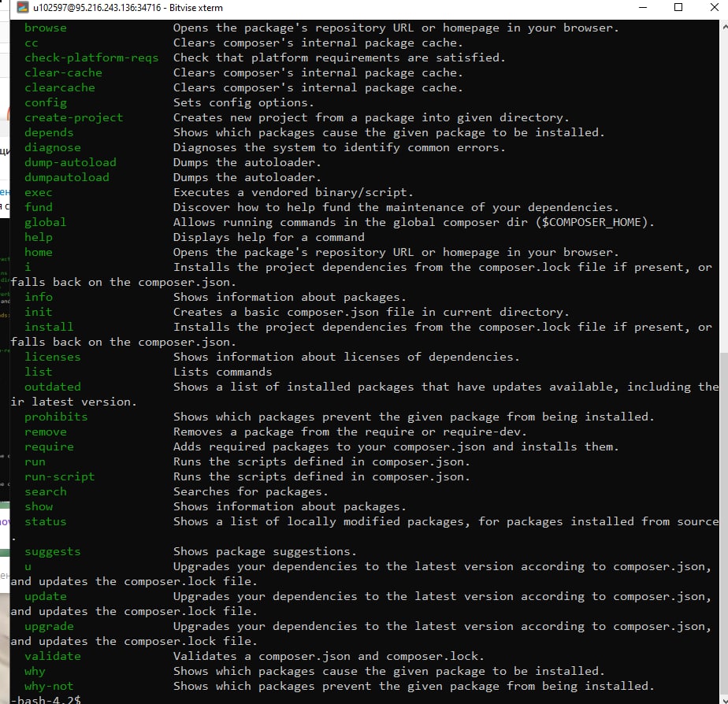Click the 'home' command name

coord(39,253)
